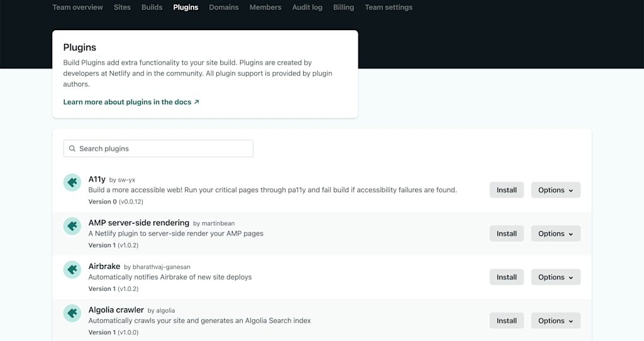Screen dimensions: 644x341
Task: Click the Airbrake plugin puzzle icon
Action: [x=72, y=269]
